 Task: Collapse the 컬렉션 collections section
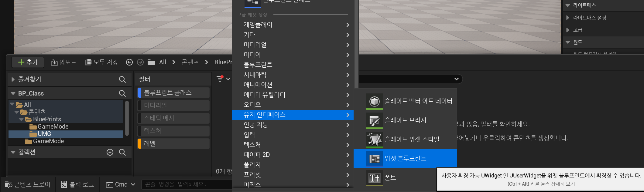[13, 152]
